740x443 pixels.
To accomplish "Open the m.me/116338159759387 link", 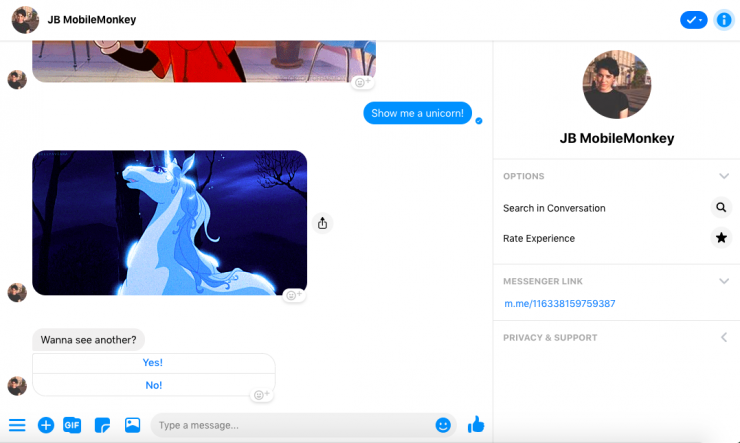I will pyautogui.click(x=560, y=303).
